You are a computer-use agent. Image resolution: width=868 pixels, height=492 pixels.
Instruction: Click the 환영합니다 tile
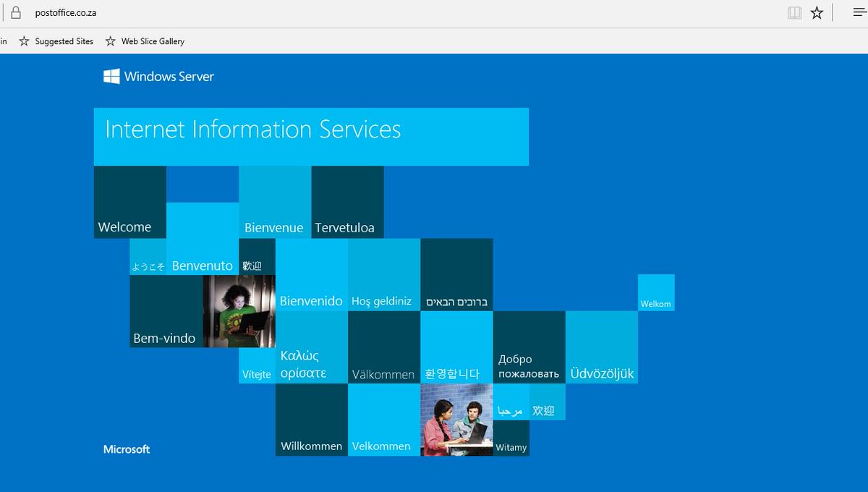point(456,347)
